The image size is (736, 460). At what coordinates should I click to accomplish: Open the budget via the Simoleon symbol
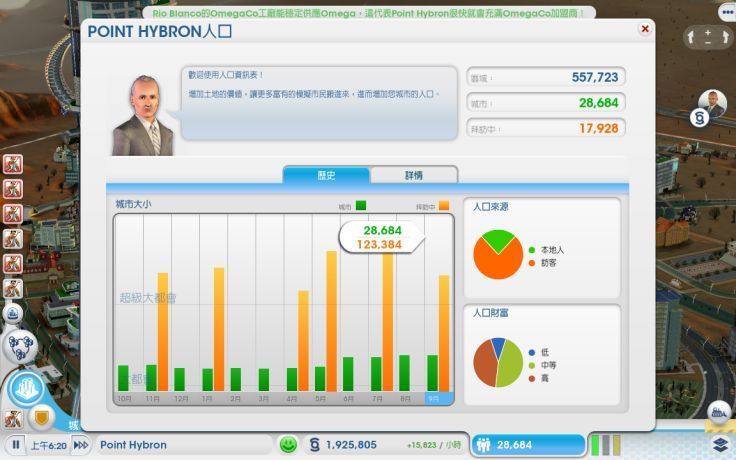(x=314, y=445)
